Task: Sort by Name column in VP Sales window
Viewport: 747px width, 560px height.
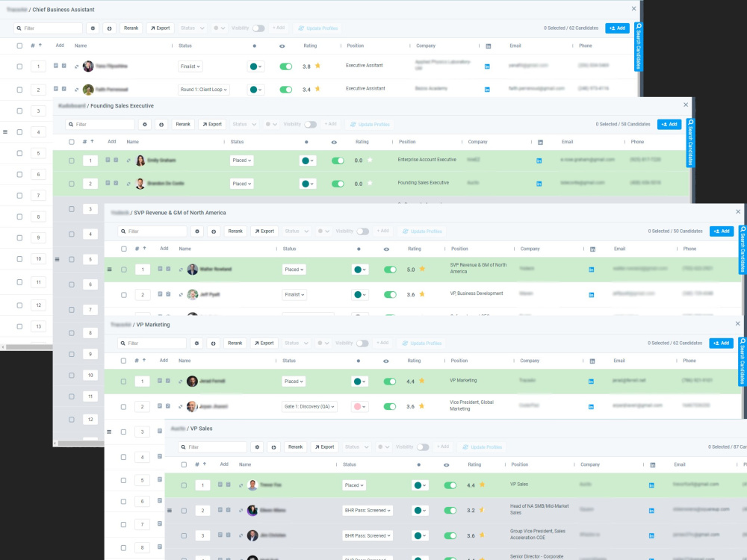Action: pyautogui.click(x=245, y=464)
